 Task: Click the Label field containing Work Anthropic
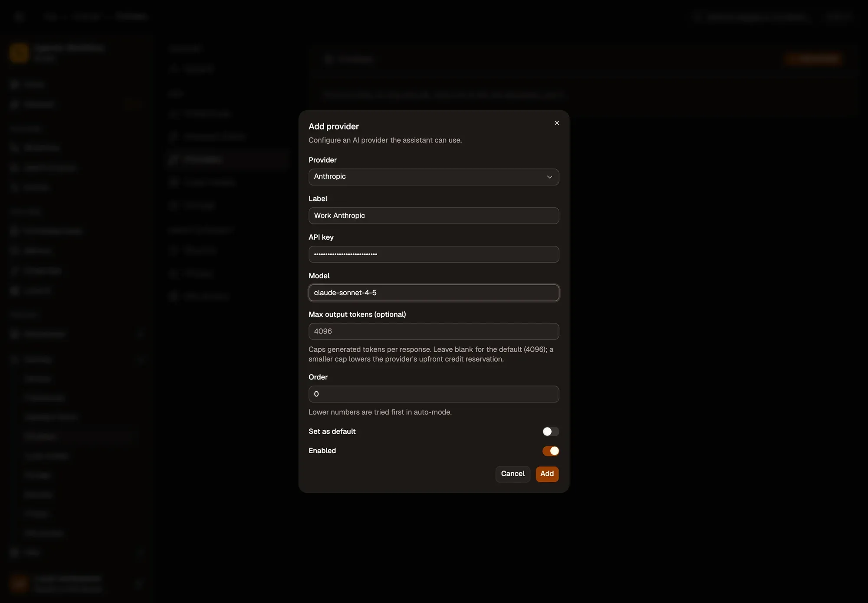[434, 215]
